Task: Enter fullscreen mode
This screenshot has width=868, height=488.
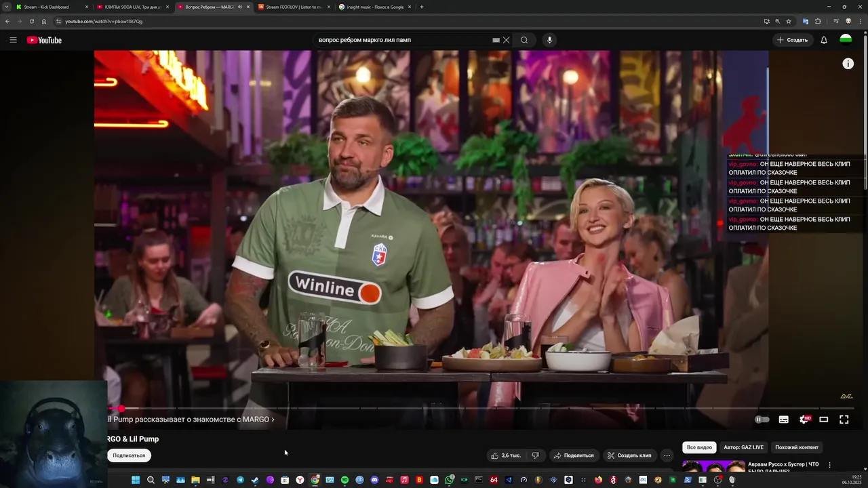Action: coord(844,420)
